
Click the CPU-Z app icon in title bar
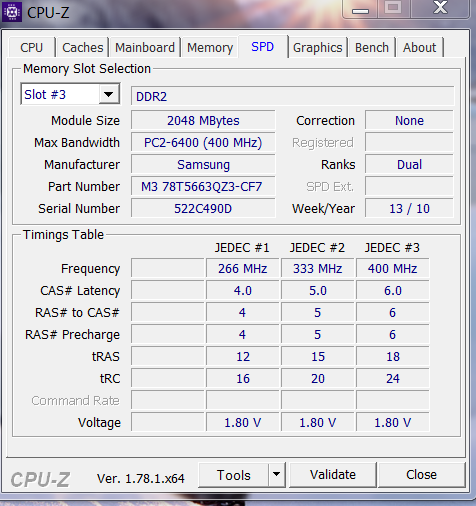tap(12, 12)
